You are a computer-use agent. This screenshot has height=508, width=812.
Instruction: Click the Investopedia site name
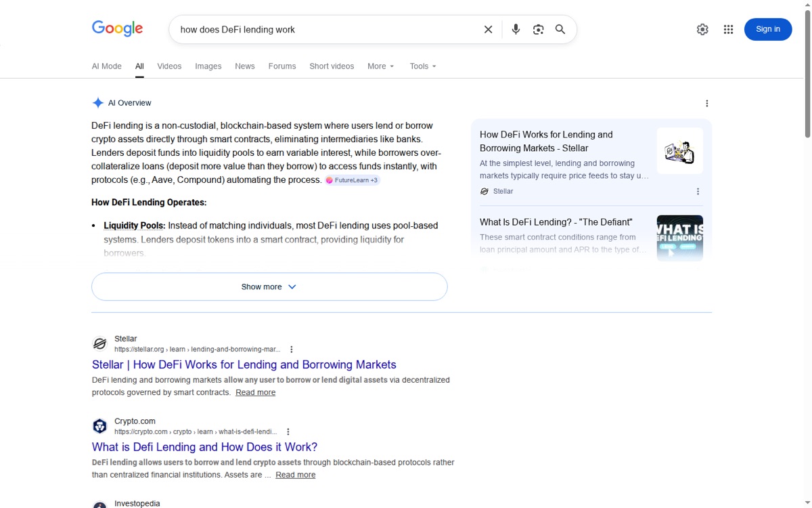click(x=137, y=503)
